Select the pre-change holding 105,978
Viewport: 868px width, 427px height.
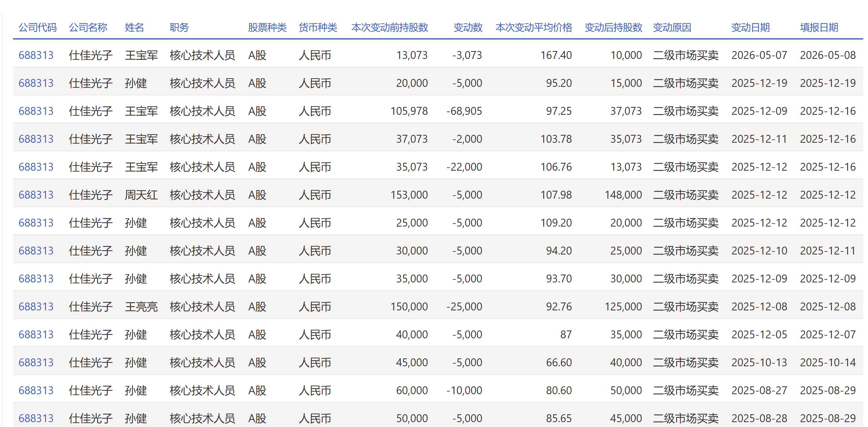pyautogui.click(x=409, y=111)
